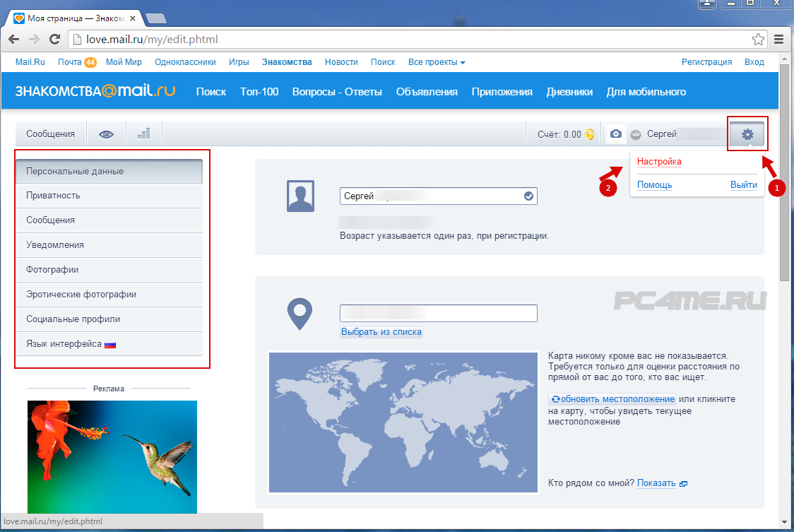Screen dimensions: 794x532
Task: Open Для мобильного in navigation bar
Action: (x=646, y=92)
